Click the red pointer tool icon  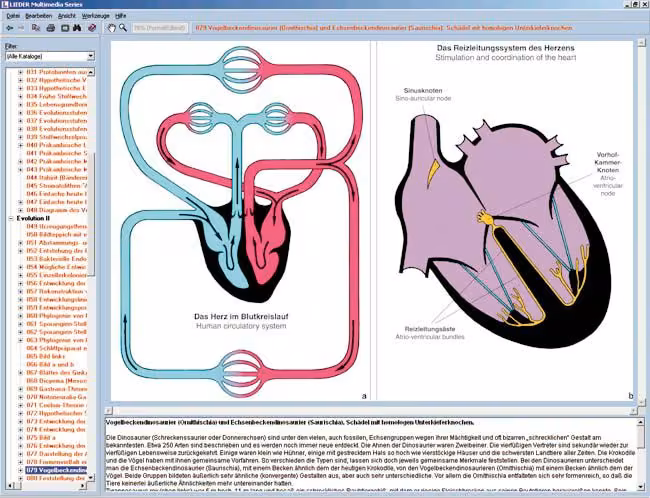tap(92, 28)
